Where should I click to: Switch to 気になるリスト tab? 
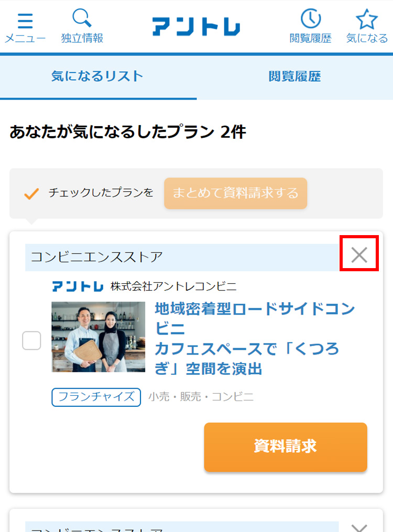tap(98, 76)
